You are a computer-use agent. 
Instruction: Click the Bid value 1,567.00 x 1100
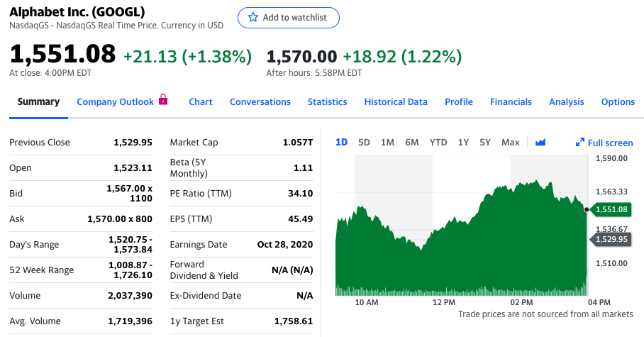click(x=129, y=193)
